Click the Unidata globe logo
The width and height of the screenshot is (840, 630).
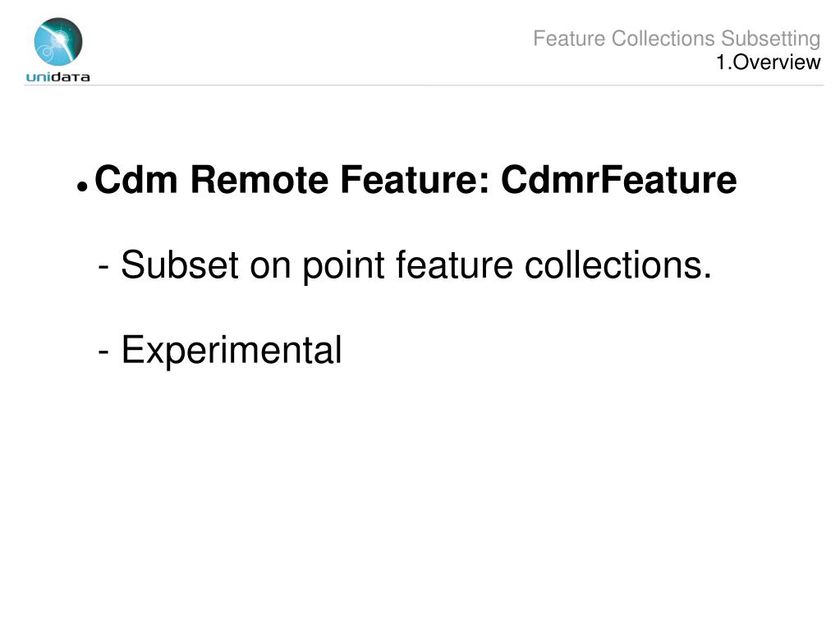coord(58,42)
